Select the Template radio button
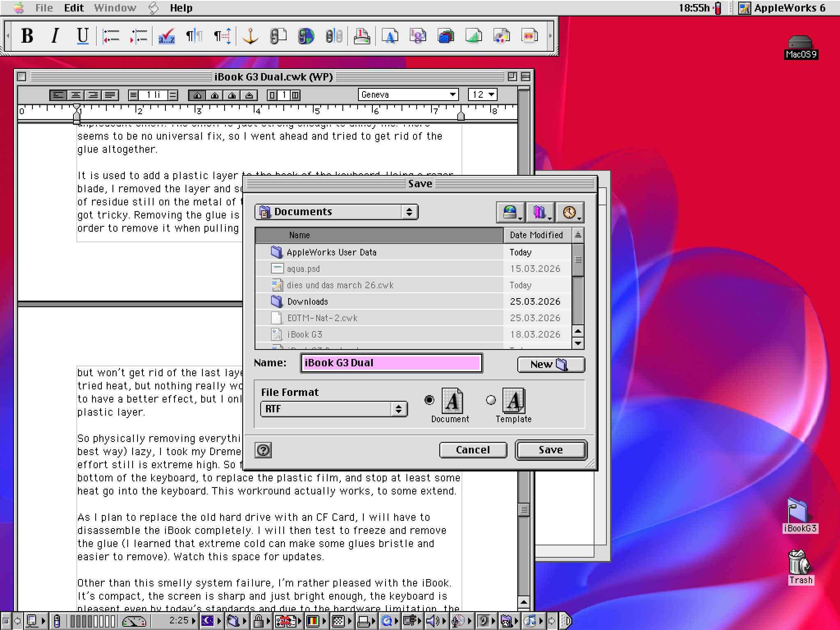The width and height of the screenshot is (840, 630). tap(491, 400)
